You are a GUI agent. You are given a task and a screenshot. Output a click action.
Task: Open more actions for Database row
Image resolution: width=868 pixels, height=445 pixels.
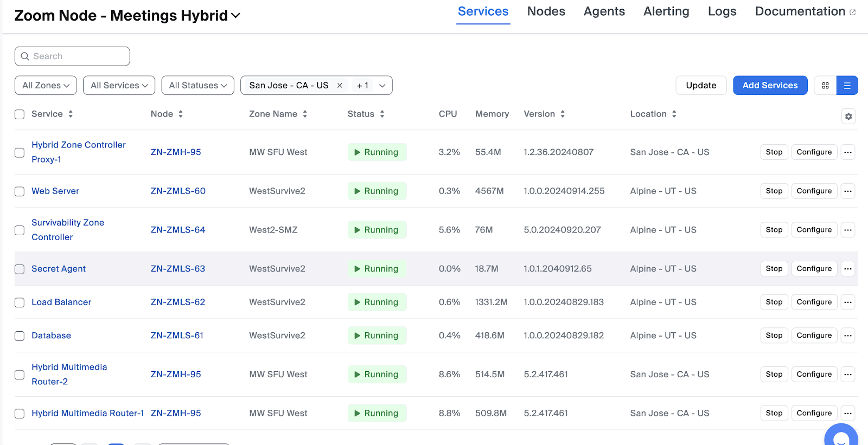pos(848,336)
